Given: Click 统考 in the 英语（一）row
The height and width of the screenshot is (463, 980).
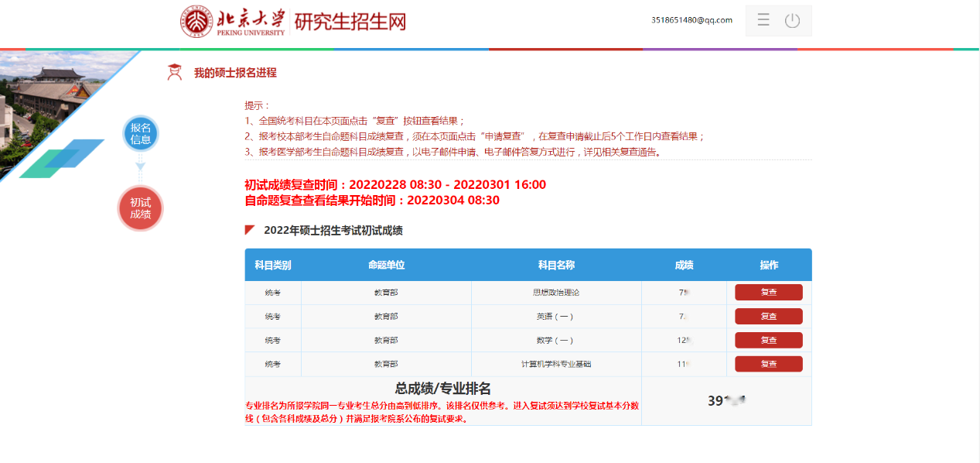Looking at the screenshot, I should [273, 317].
